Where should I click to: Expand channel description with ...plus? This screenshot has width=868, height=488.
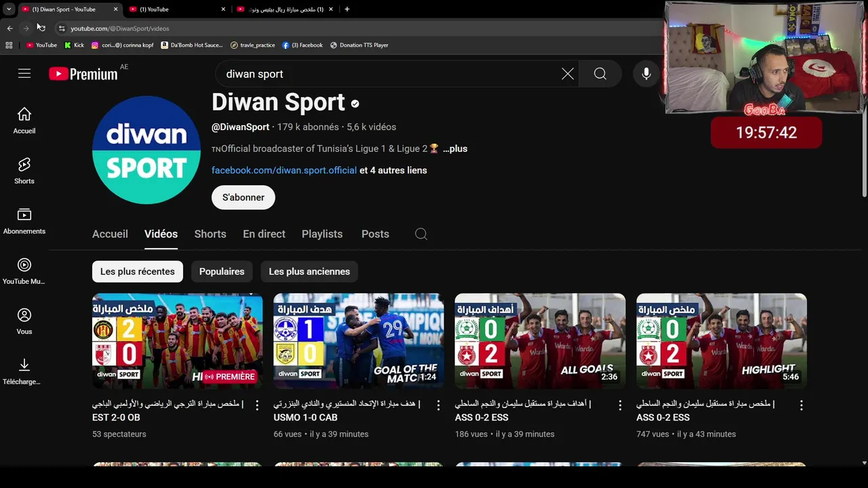(x=455, y=148)
